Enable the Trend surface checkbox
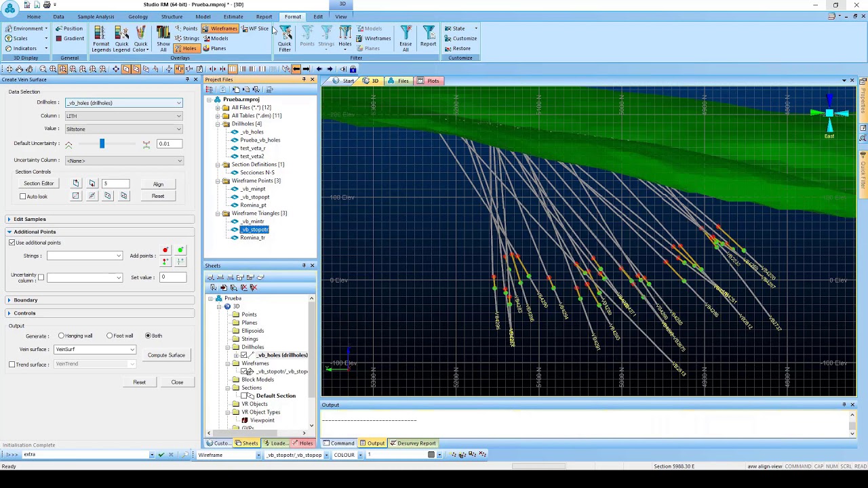The image size is (868, 488). (12, 365)
